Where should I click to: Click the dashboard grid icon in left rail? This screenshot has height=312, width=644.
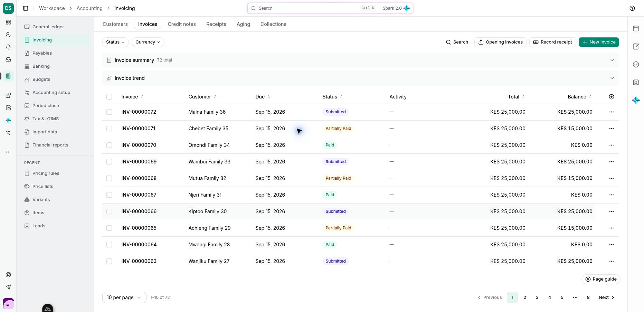[x=8, y=22]
